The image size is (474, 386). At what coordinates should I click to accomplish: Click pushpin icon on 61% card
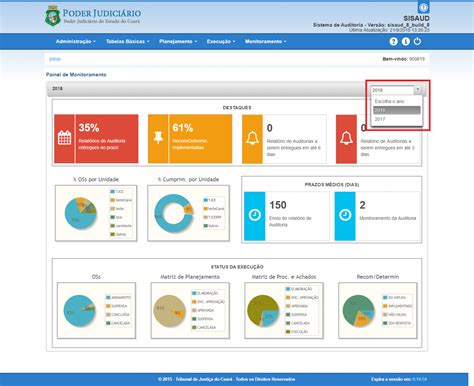coord(158,137)
